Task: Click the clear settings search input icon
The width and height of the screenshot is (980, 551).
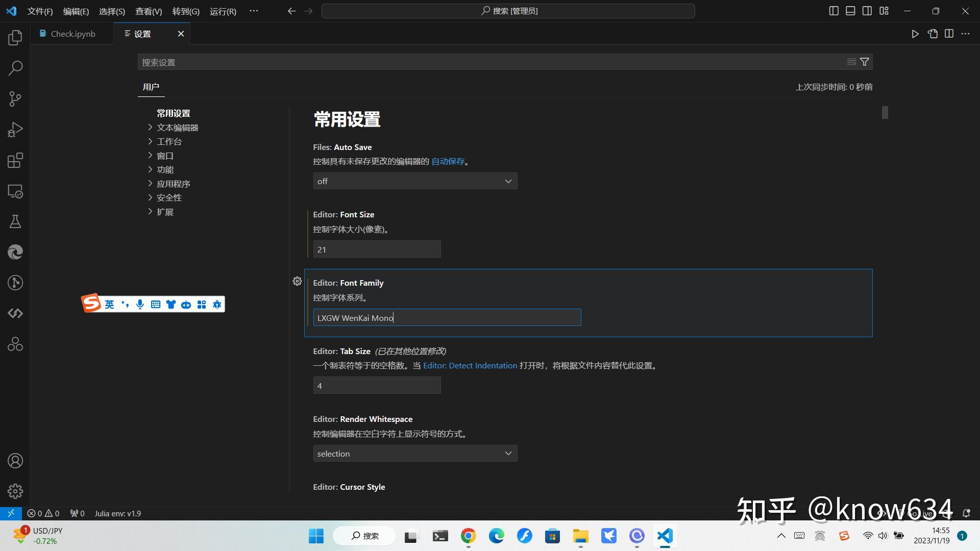Action: (851, 62)
